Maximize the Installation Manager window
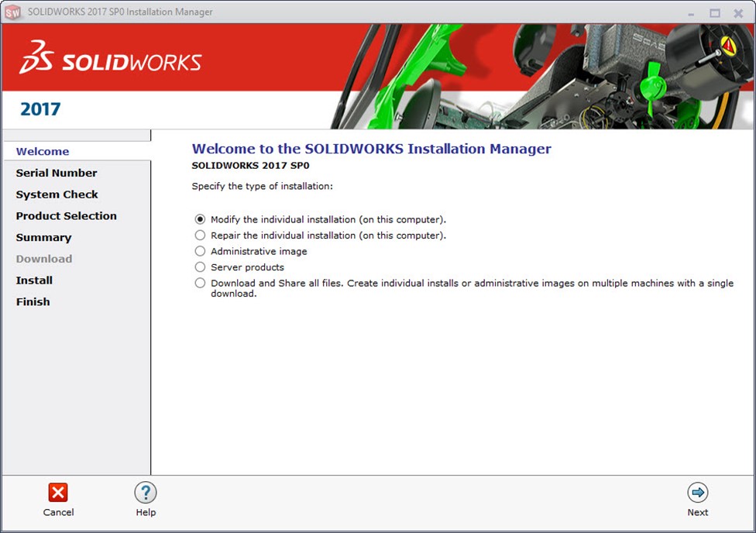The image size is (756, 533). (x=715, y=12)
